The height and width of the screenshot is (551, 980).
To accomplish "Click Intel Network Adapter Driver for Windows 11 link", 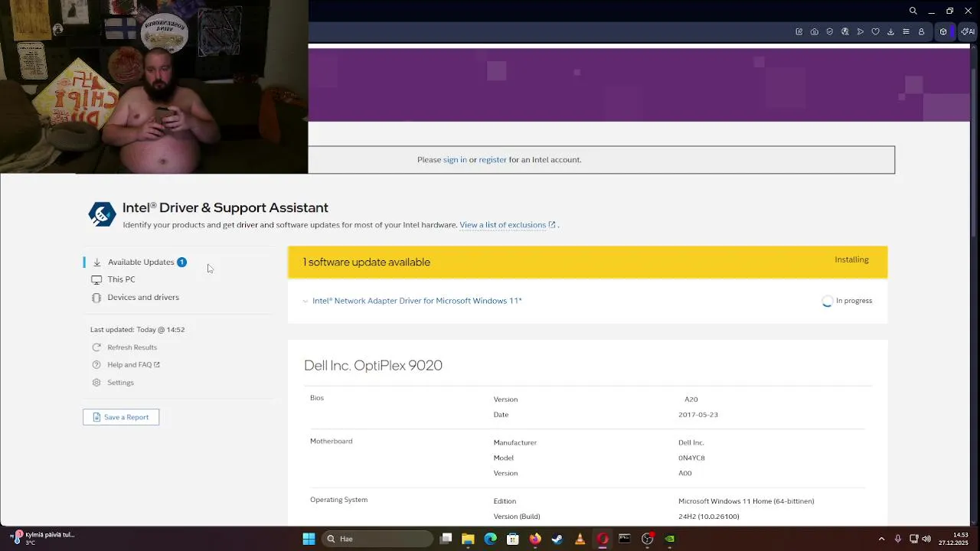I will click(417, 301).
